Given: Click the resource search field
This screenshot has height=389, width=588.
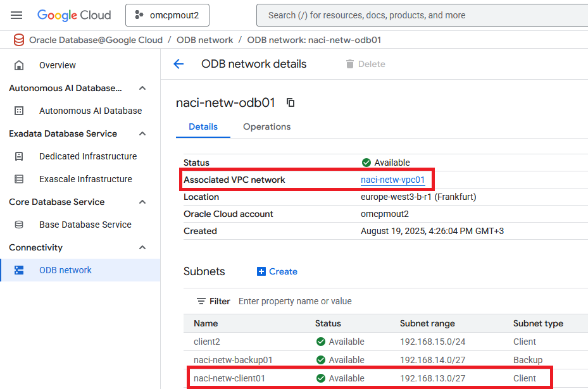Looking at the screenshot, I should pyautogui.click(x=418, y=15).
